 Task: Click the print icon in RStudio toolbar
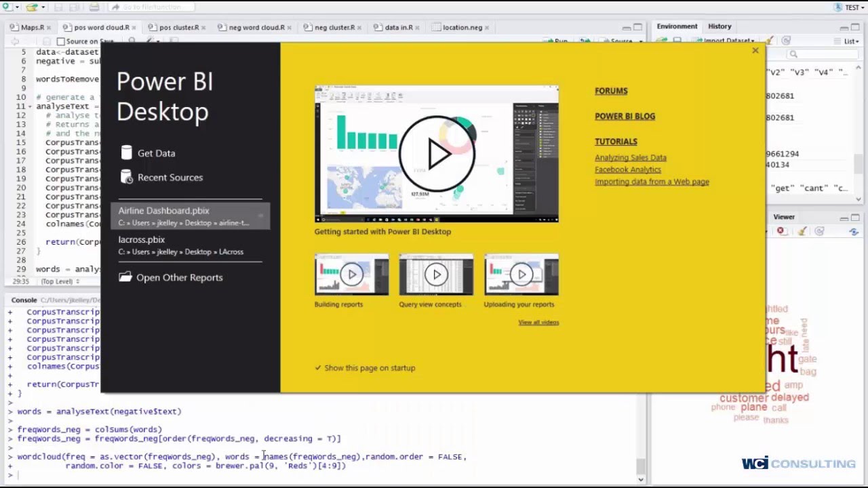(94, 7)
